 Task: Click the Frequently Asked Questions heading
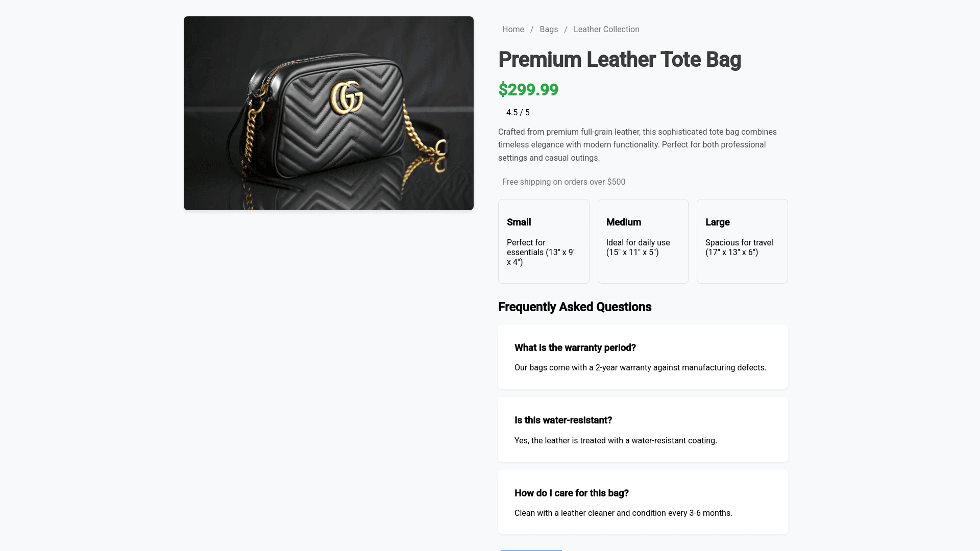[575, 307]
